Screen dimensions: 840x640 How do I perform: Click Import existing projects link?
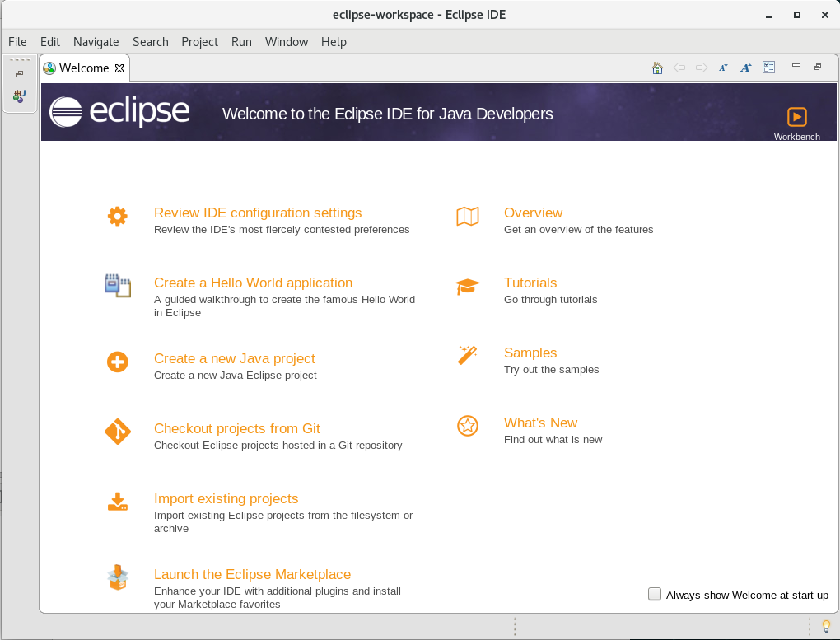tap(226, 498)
